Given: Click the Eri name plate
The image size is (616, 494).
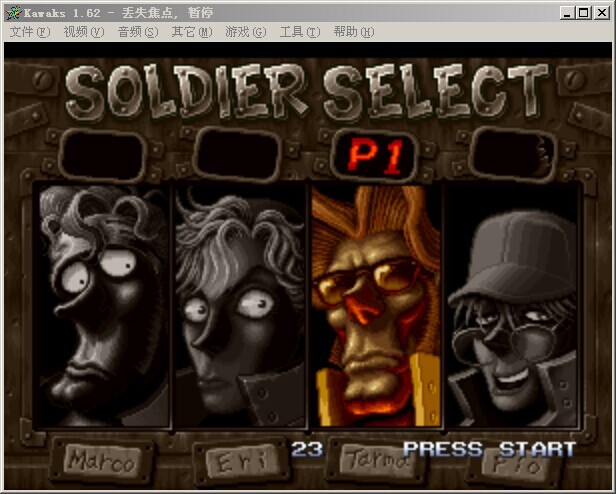Looking at the screenshot, I should (x=238, y=462).
